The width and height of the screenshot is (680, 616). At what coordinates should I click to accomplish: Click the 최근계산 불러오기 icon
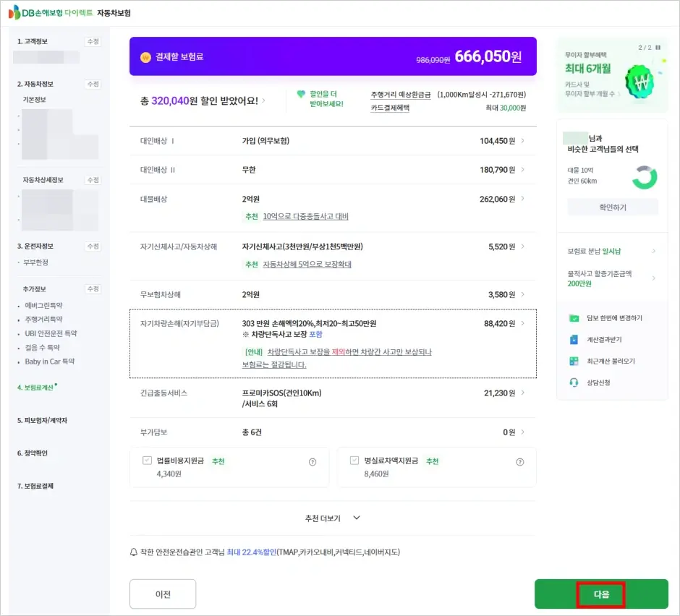(574, 361)
